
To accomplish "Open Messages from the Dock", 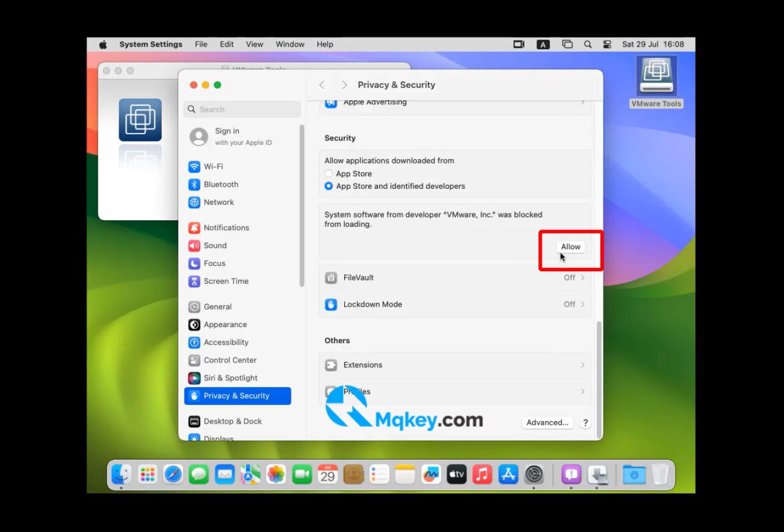I will pyautogui.click(x=199, y=474).
